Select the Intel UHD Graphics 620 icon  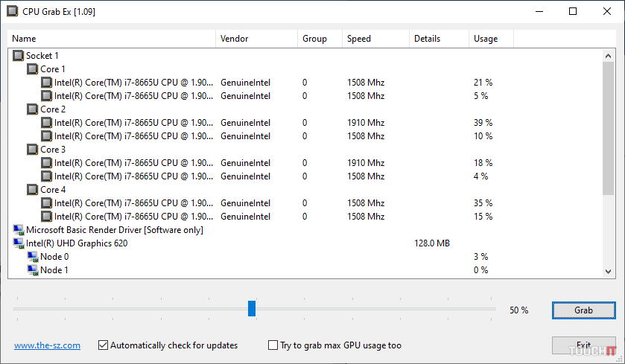pyautogui.click(x=19, y=243)
